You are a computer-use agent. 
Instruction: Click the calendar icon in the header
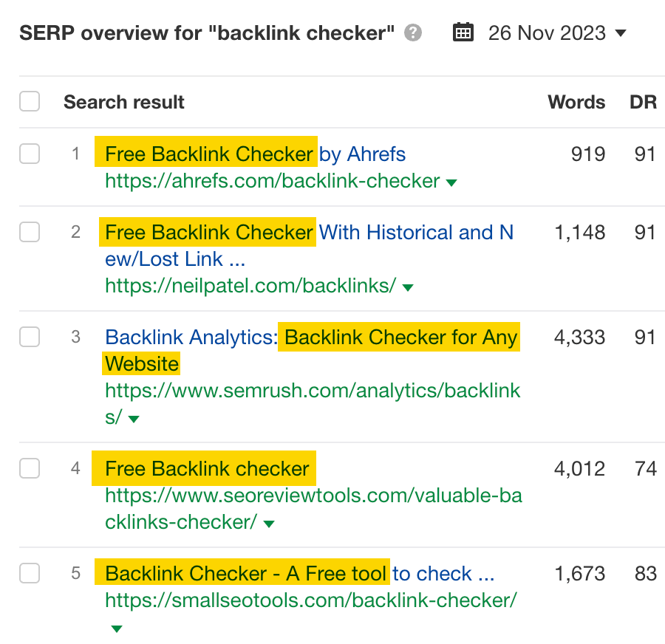(463, 32)
